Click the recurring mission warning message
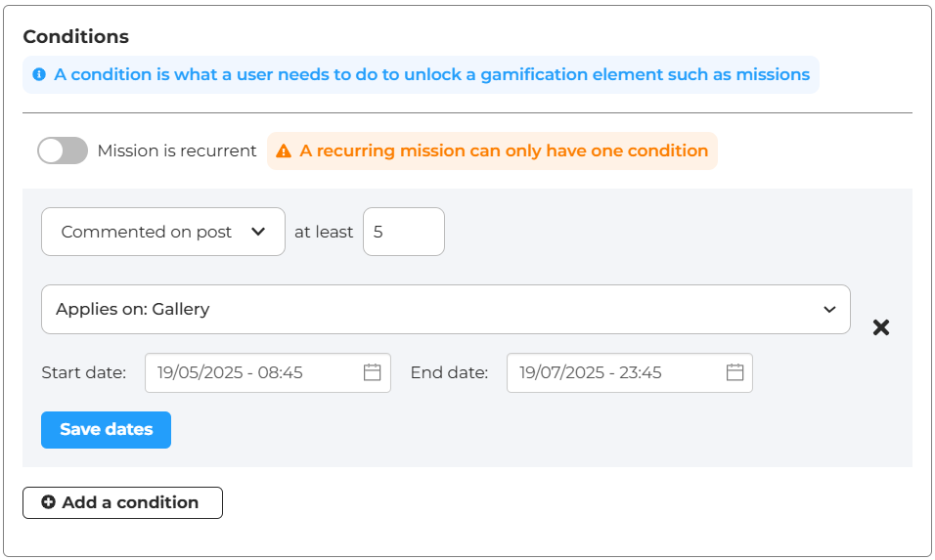 tap(504, 151)
